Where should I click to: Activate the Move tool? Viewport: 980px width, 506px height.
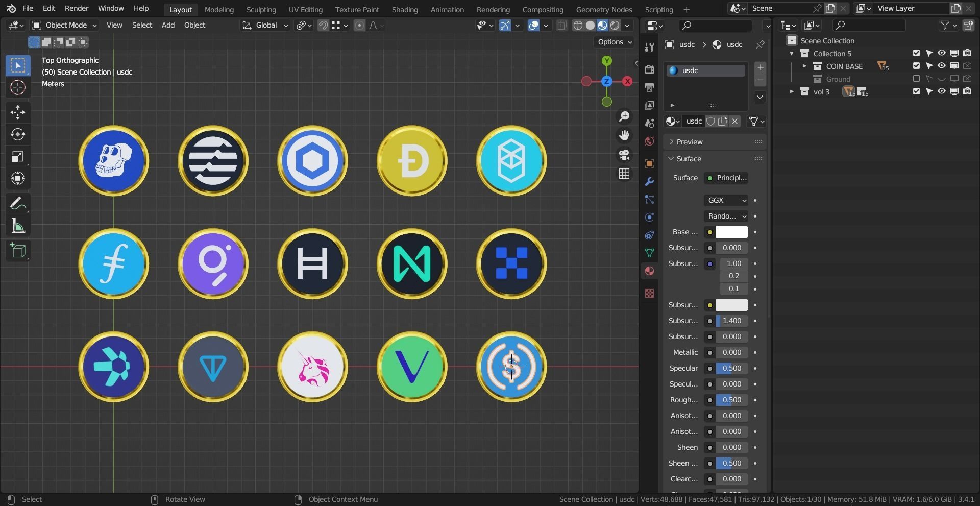tap(18, 112)
